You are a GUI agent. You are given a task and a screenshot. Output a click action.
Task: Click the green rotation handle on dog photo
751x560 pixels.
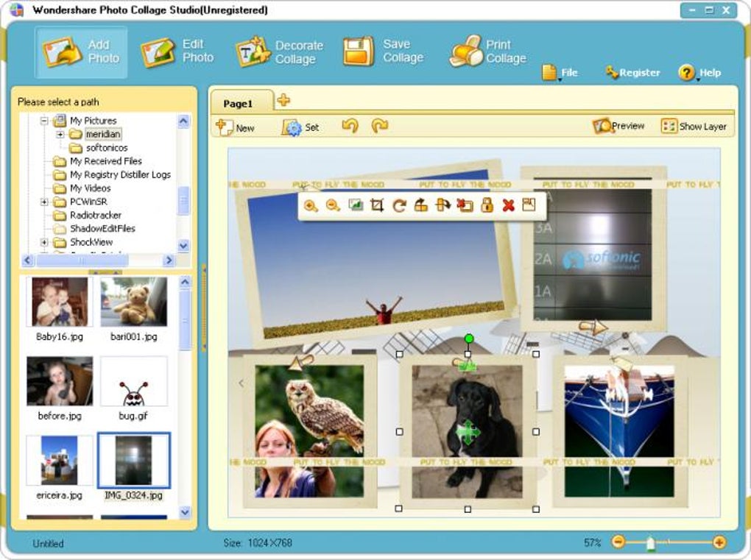[469, 339]
